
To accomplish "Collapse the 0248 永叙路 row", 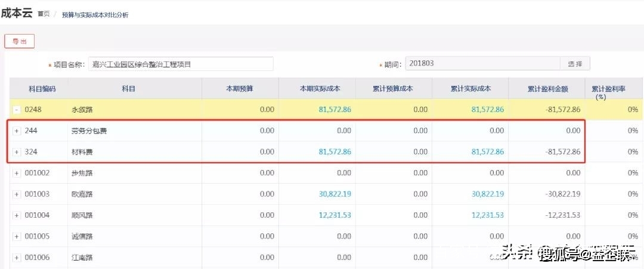I will (17, 110).
